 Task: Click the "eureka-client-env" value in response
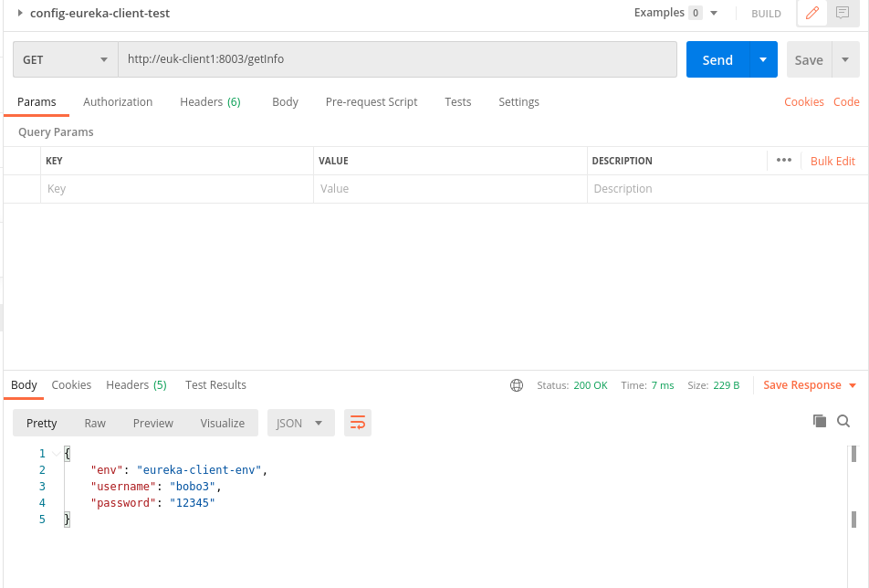point(199,470)
